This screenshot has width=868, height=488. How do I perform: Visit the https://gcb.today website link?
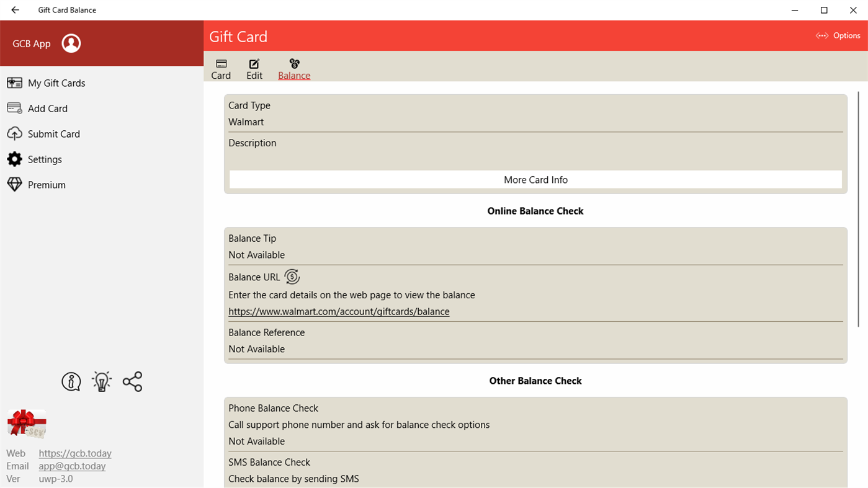coord(75,453)
